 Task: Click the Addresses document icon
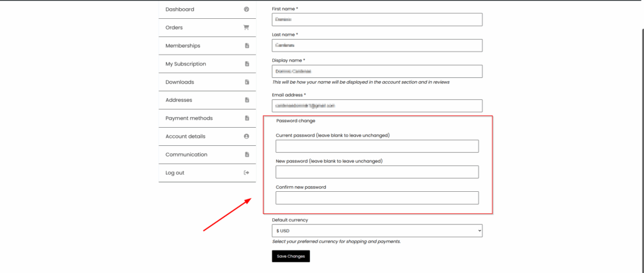point(247,100)
